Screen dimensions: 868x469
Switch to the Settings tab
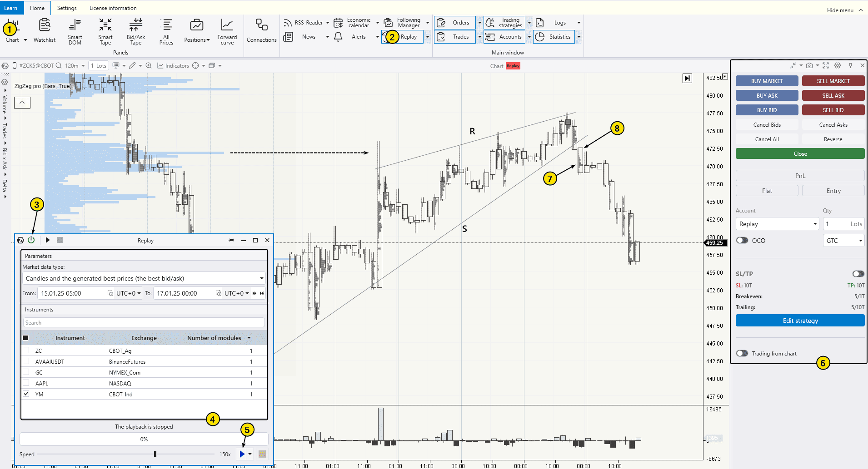click(x=67, y=8)
